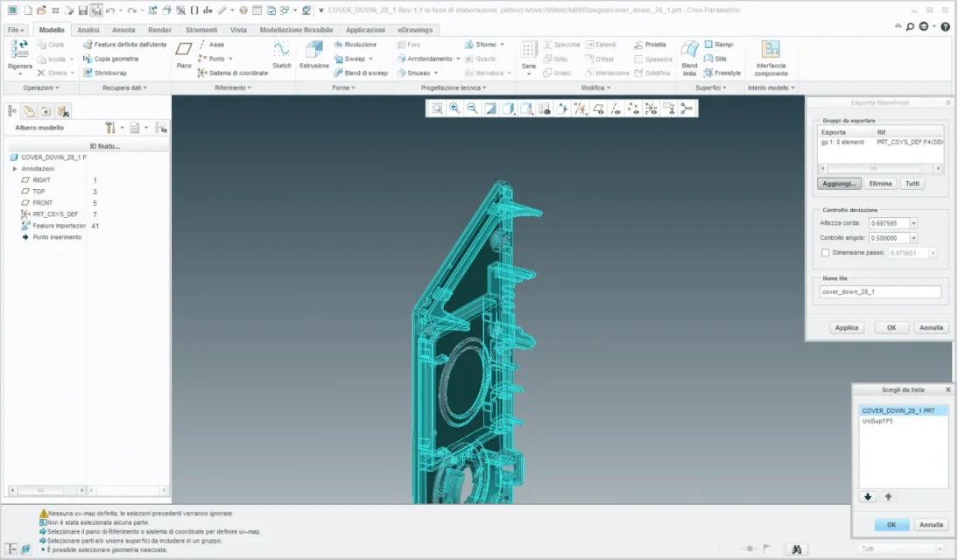Expand the Recupera dati group menu
Image resolution: width=958 pixels, height=560 pixels.
[x=124, y=88]
